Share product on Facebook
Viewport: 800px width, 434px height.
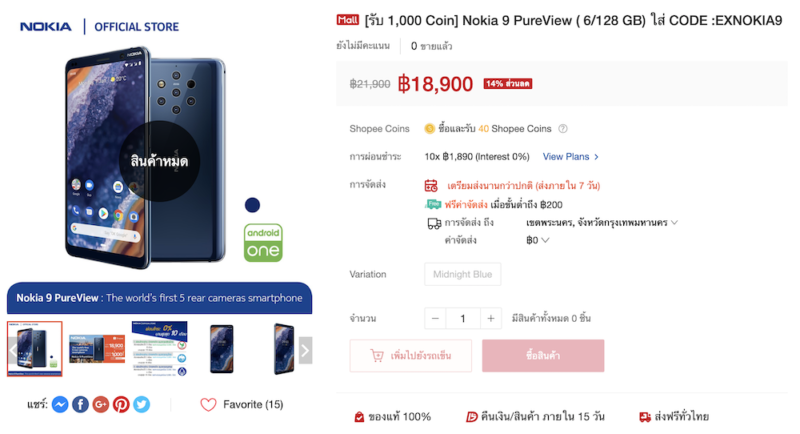(80, 404)
